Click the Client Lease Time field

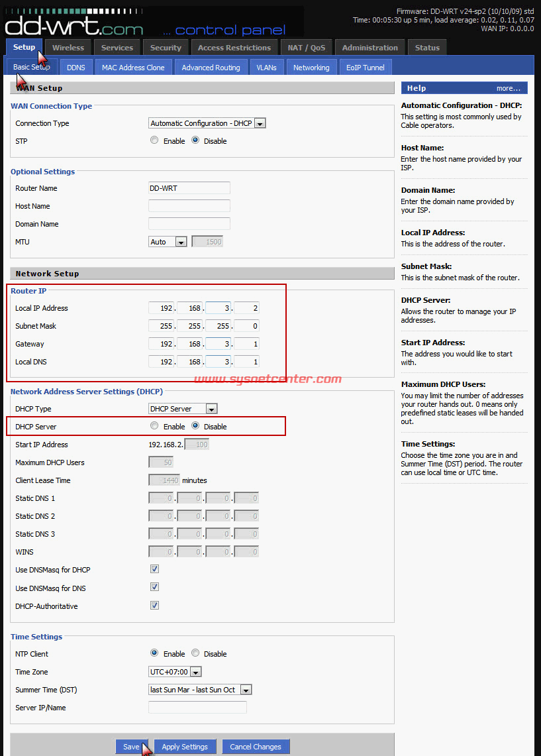164,480
